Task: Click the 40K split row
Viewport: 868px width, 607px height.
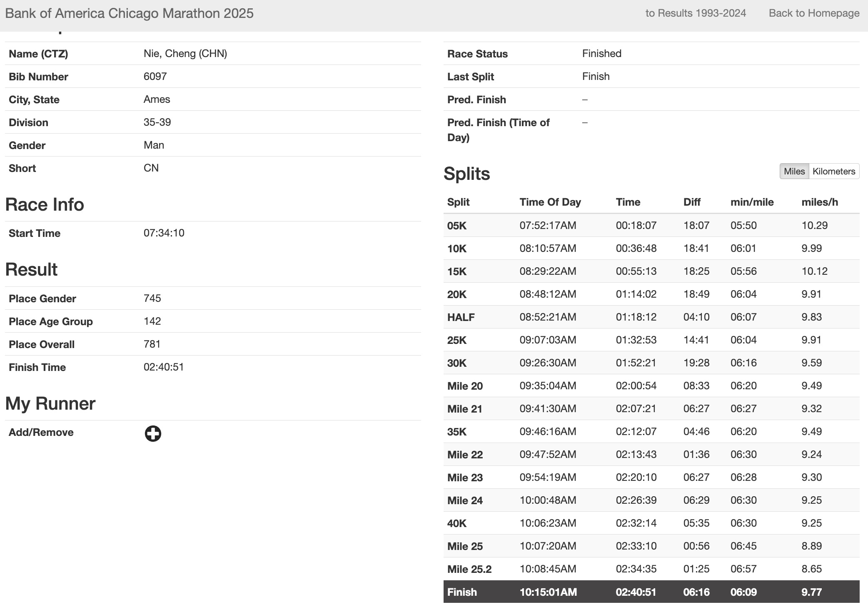Action: (x=651, y=523)
